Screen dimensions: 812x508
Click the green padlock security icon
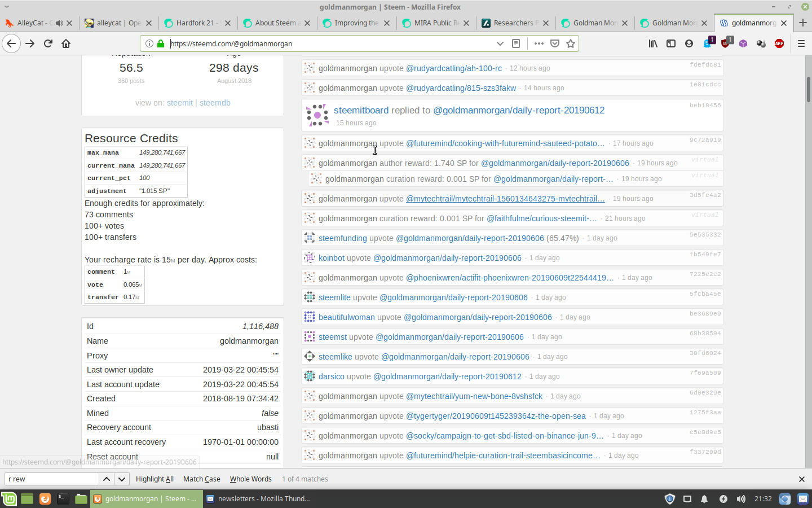click(161, 43)
